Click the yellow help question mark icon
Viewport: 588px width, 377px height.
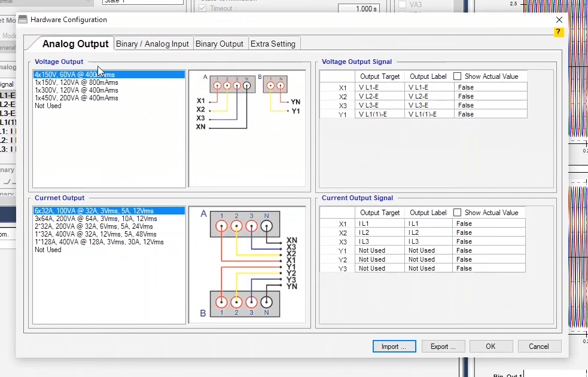pos(559,32)
